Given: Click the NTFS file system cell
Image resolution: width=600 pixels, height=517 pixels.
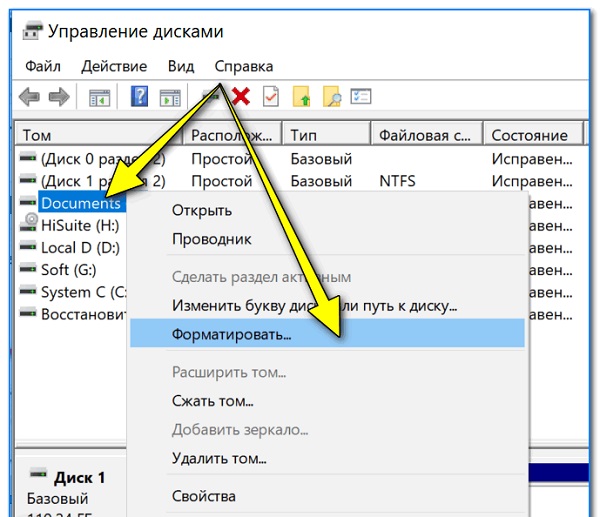Looking at the screenshot, I should tap(397, 181).
